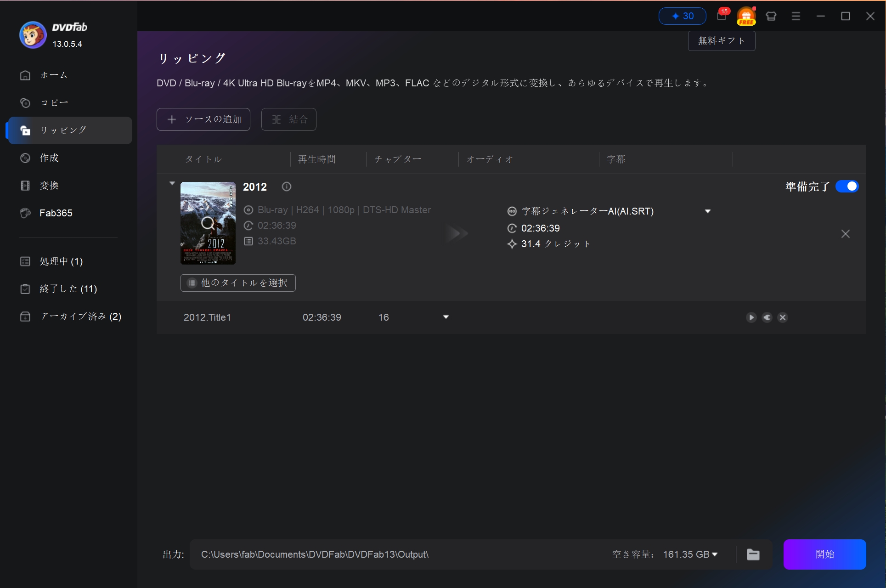Image resolution: width=886 pixels, height=588 pixels.
Task: Delete the 2012.Title1 task row
Action: coord(783,317)
